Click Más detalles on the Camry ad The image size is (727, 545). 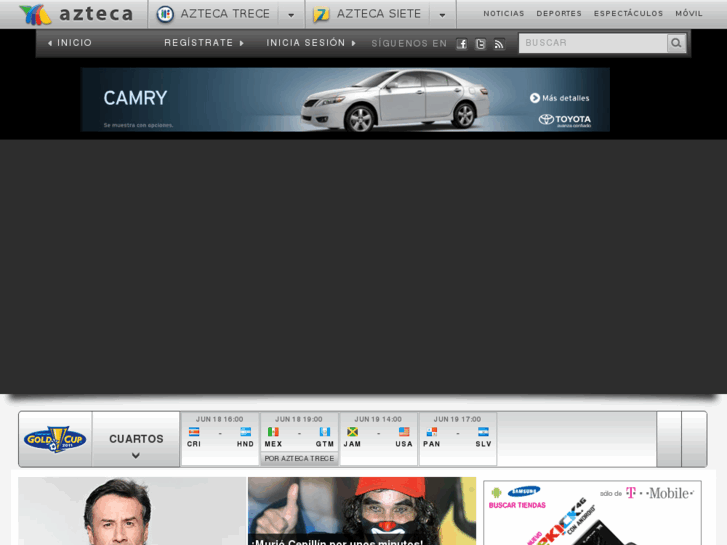click(560, 98)
